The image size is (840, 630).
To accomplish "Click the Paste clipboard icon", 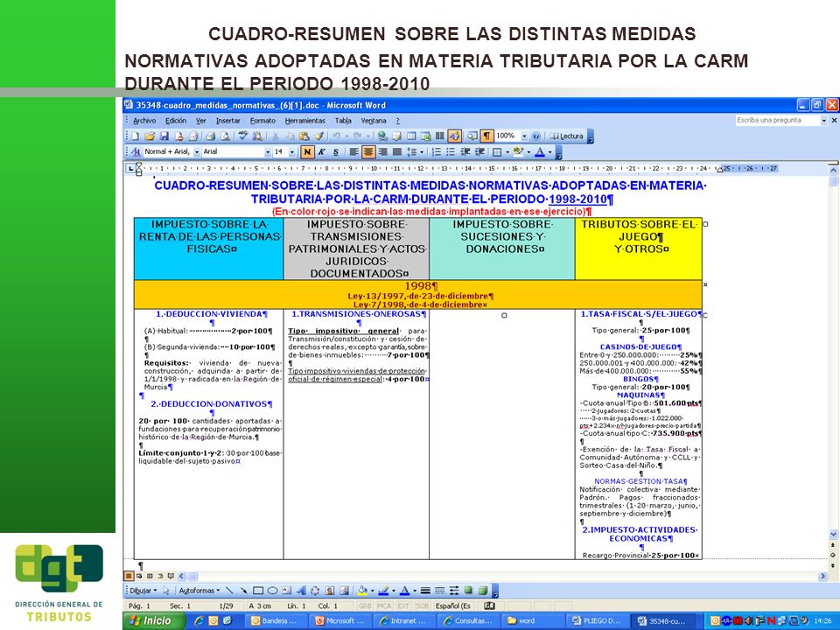I will coord(304,136).
